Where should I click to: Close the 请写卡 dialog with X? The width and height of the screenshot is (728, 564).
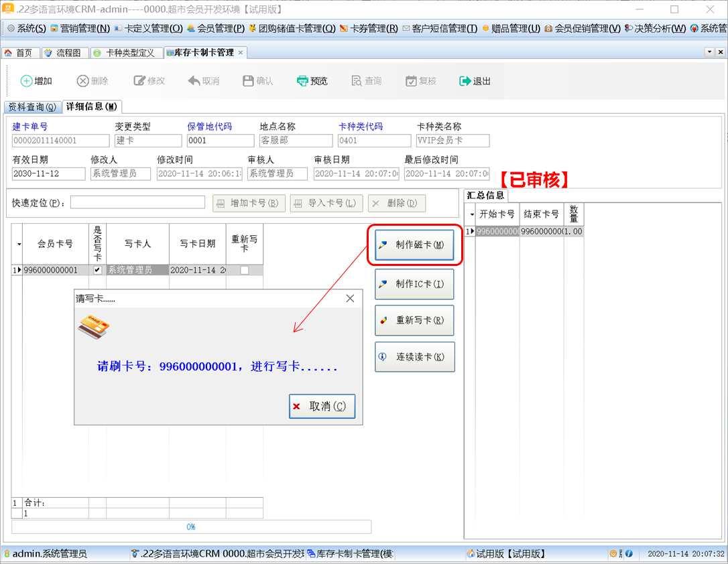(350, 298)
